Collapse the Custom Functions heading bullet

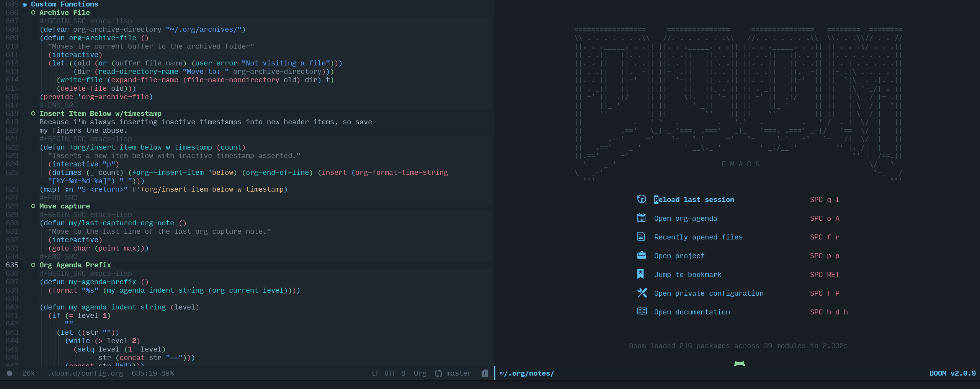pyautogui.click(x=24, y=5)
